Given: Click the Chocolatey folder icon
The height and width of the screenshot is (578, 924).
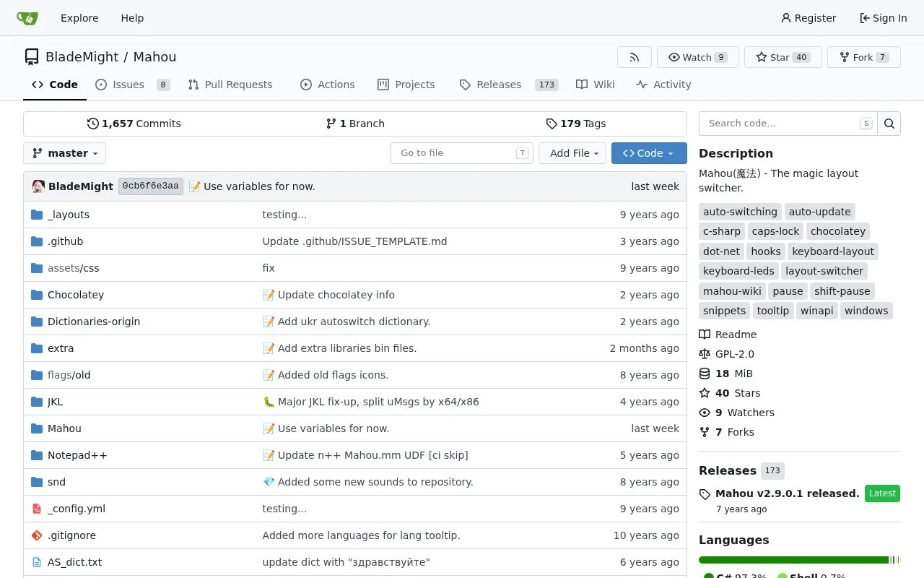Looking at the screenshot, I should click(x=37, y=295).
